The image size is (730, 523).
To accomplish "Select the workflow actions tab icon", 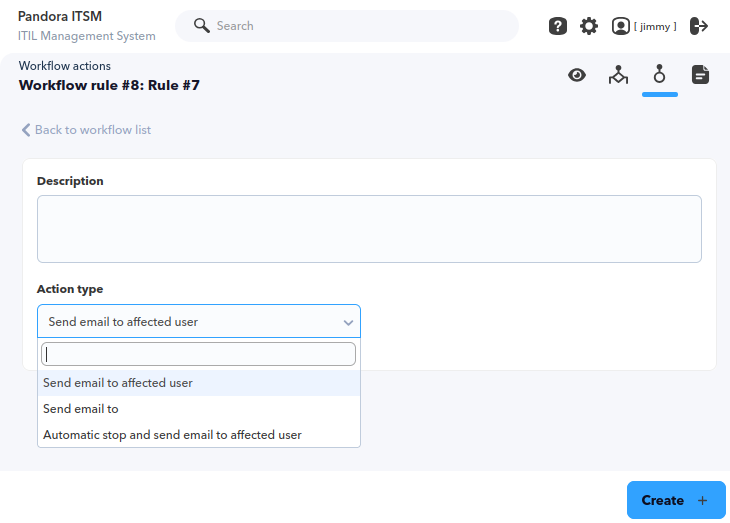I will (659, 75).
